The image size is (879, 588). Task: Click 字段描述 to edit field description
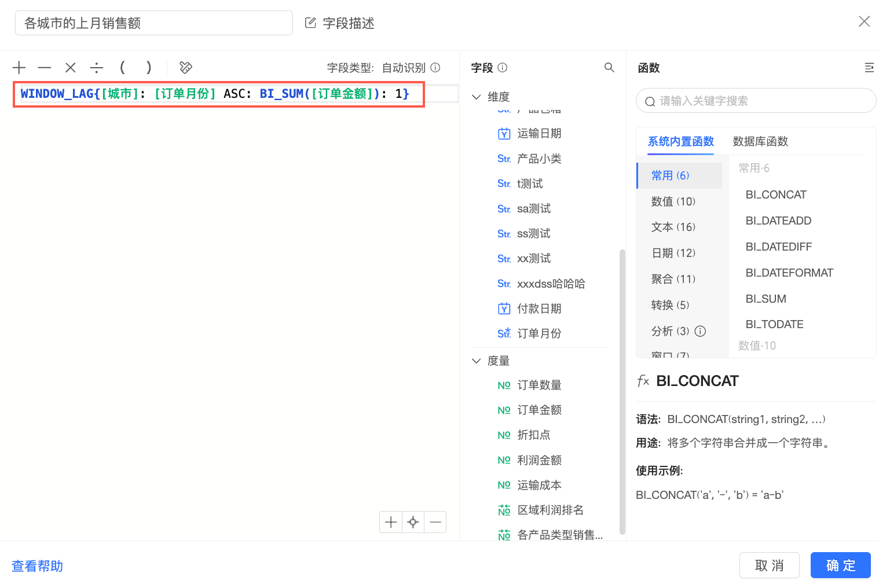pyautogui.click(x=349, y=23)
